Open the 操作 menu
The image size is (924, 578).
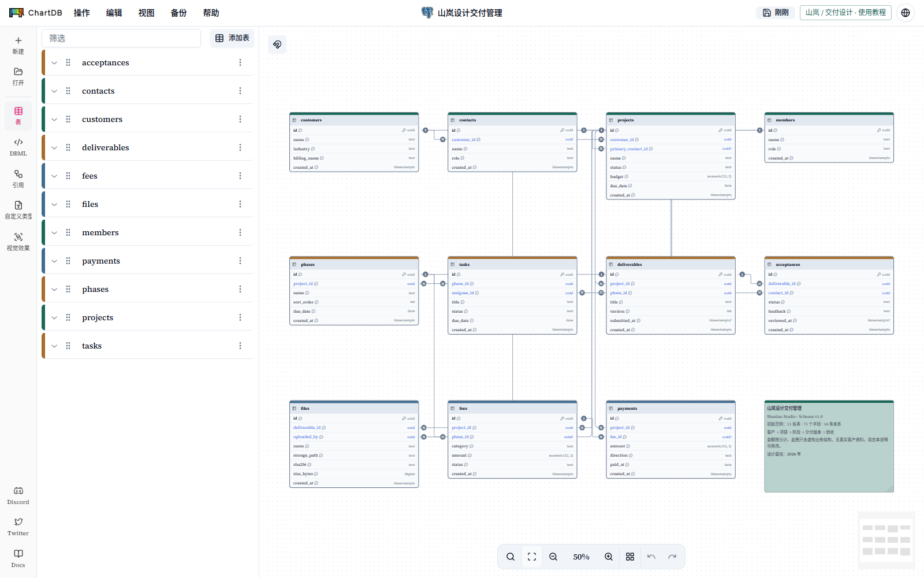point(81,13)
